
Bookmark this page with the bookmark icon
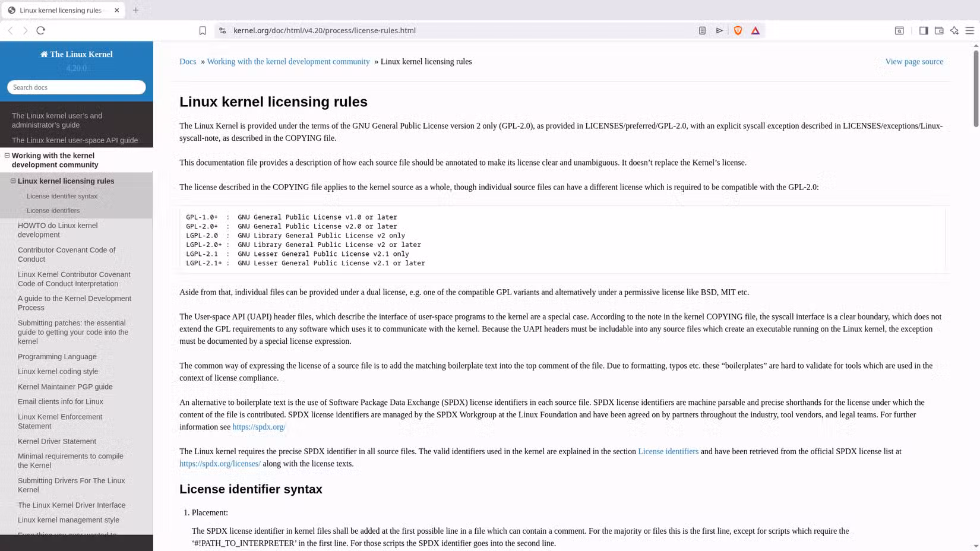pyautogui.click(x=203, y=30)
